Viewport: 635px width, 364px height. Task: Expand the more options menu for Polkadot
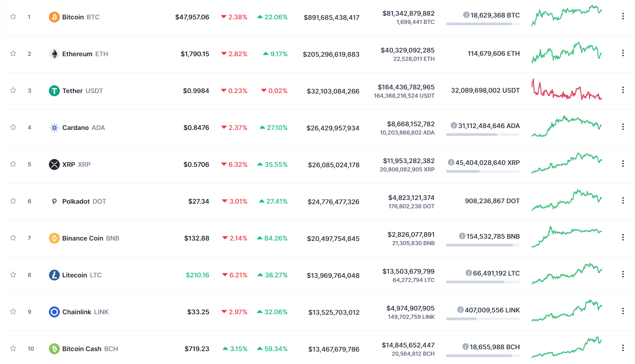[623, 200]
